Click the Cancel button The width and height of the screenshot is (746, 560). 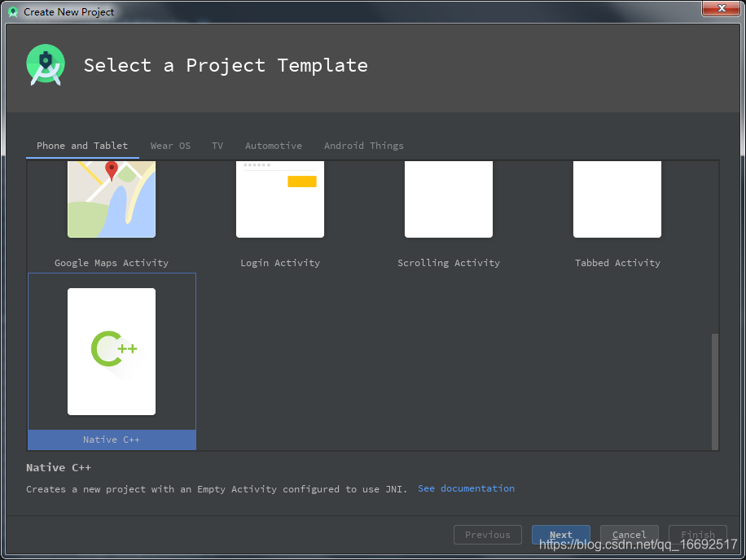[x=630, y=535]
